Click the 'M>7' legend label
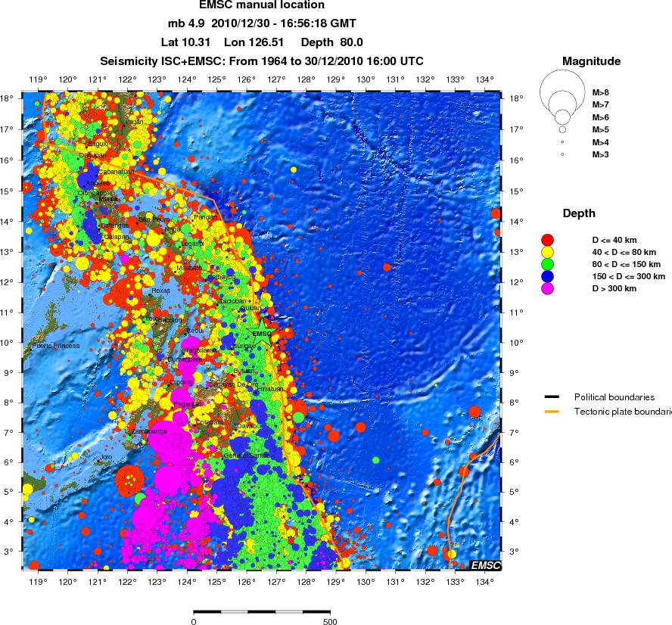Image resolution: width=672 pixels, height=625 pixels. click(x=600, y=104)
